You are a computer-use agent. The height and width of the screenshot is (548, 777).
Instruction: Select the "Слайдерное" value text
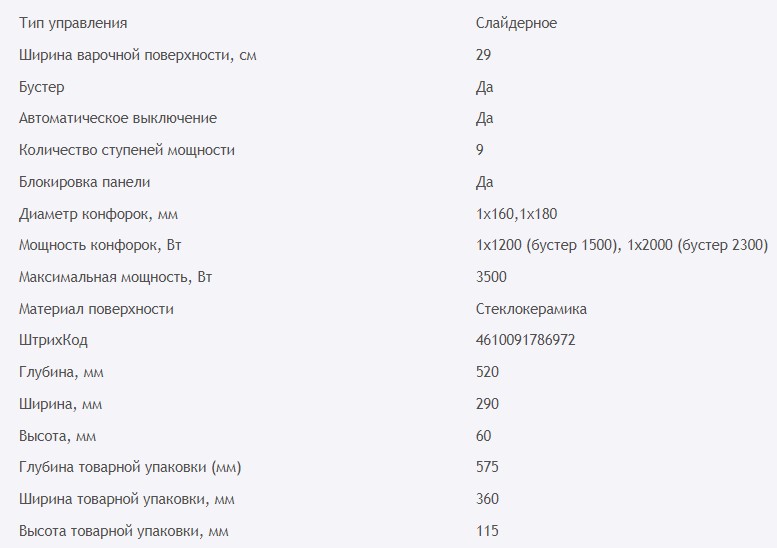pos(517,23)
